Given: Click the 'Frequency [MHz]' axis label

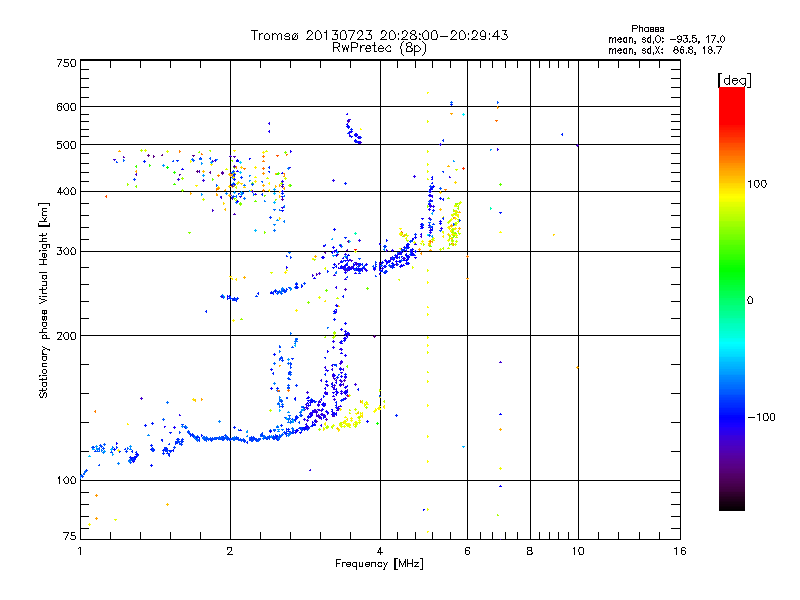Looking at the screenshot, I should click(379, 564).
